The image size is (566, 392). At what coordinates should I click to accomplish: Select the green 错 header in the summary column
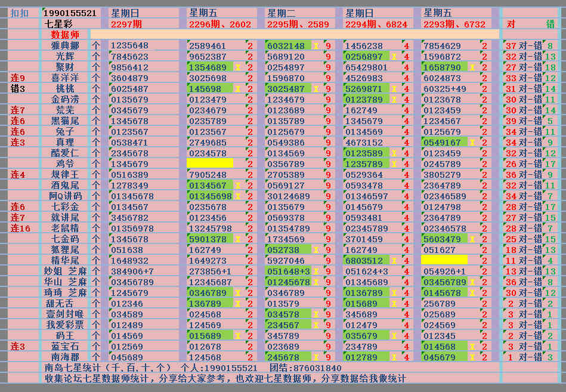(x=550, y=24)
